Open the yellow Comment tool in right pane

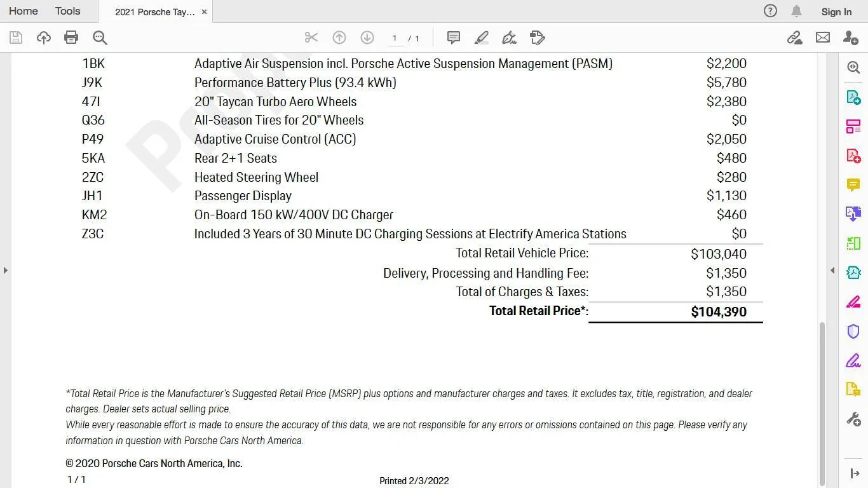pyautogui.click(x=853, y=185)
